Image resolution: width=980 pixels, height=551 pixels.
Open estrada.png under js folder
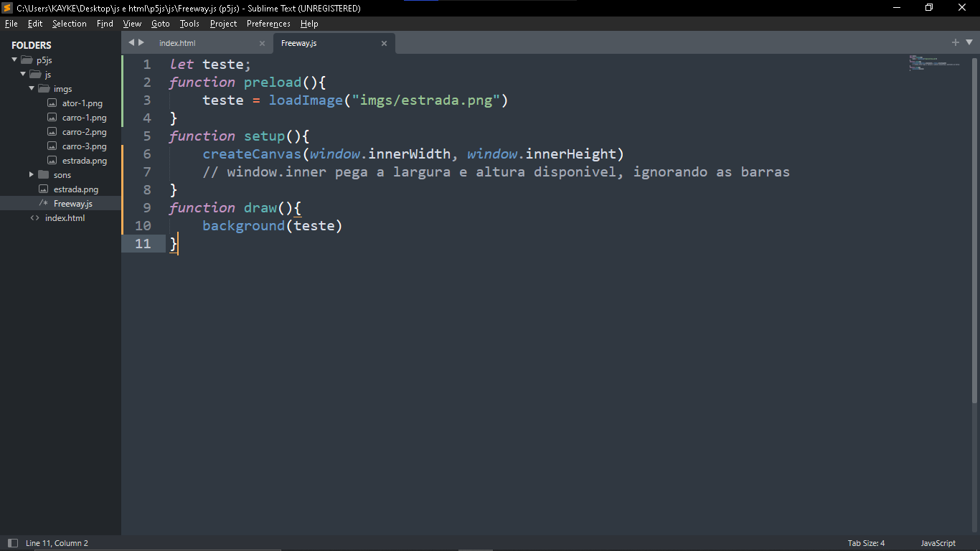pyautogui.click(x=76, y=189)
